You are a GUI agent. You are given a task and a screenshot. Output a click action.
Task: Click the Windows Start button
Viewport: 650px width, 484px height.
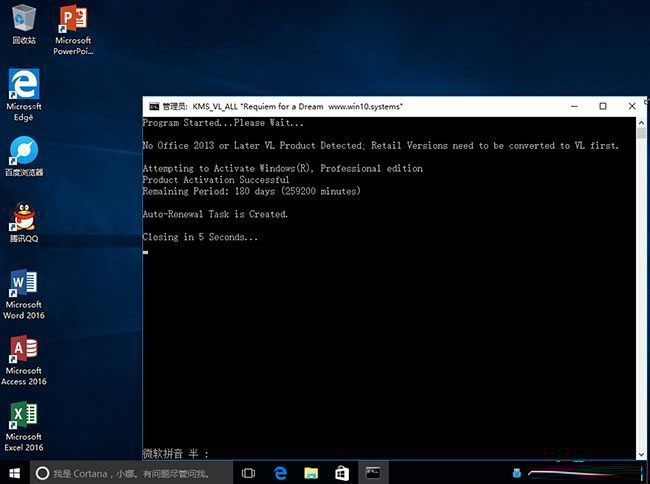[x=13, y=473]
